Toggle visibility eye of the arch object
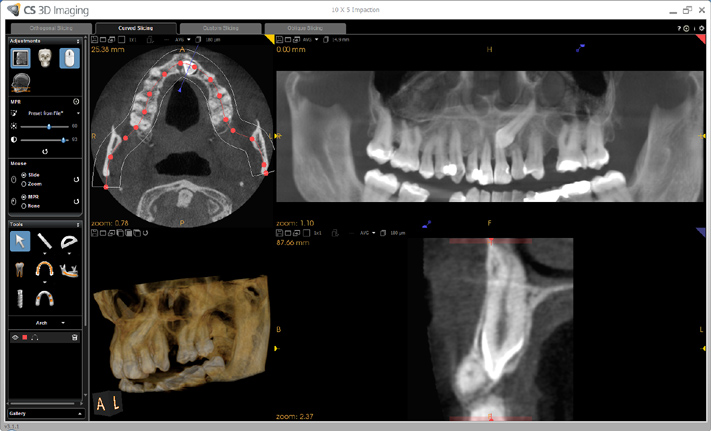 click(x=15, y=337)
